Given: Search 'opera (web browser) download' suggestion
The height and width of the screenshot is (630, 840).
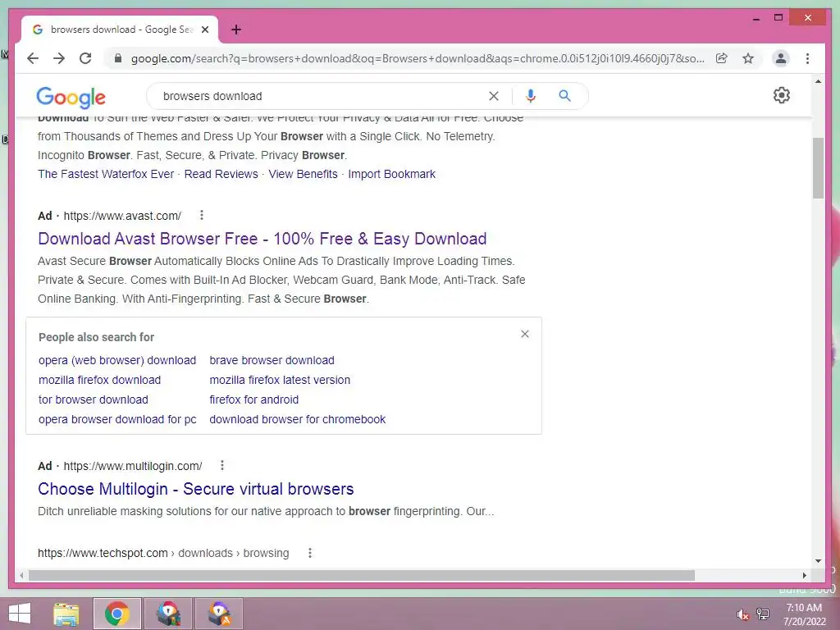Looking at the screenshot, I should tap(117, 360).
